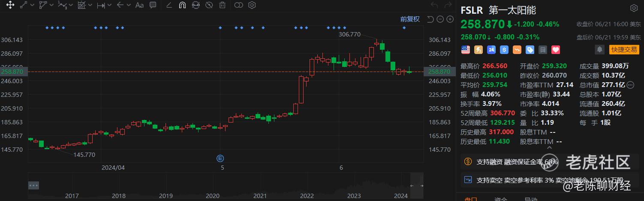Viewport: 644px width, 201px height.
Task: Select the move/crosshair cursor tool
Action: pos(10,6)
